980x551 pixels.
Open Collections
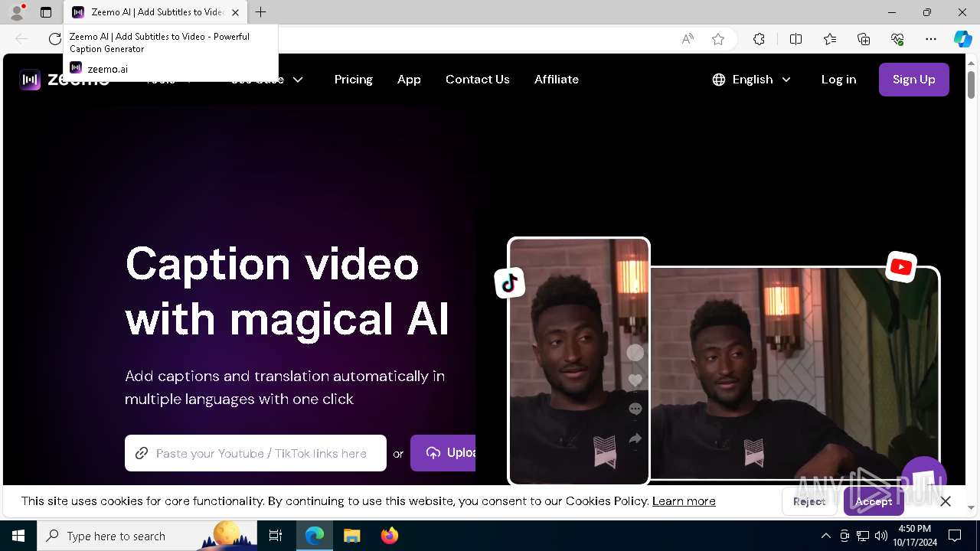[864, 39]
